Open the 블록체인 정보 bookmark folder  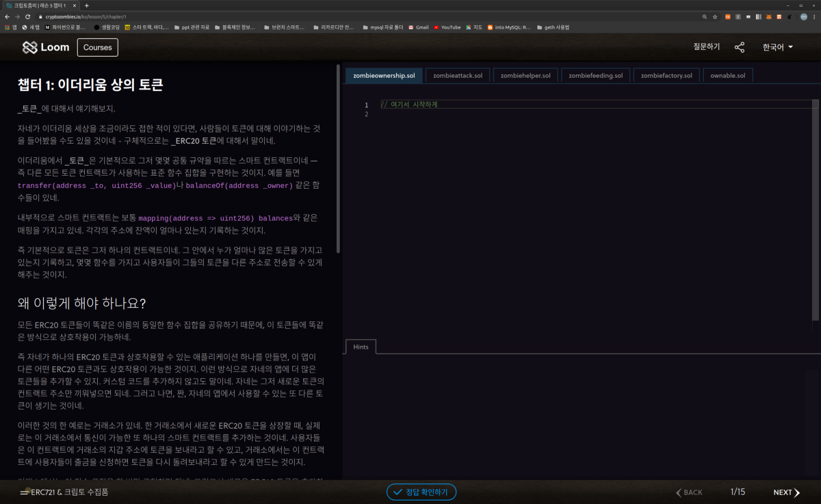pyautogui.click(x=234, y=27)
